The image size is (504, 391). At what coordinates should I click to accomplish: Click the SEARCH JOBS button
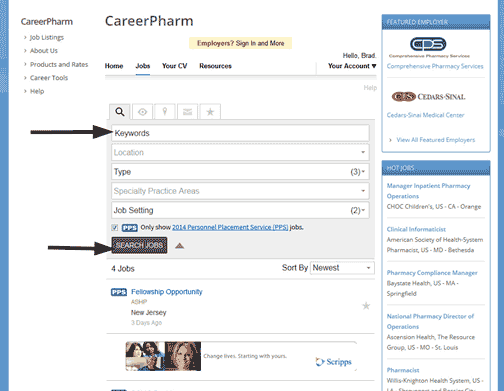pyautogui.click(x=139, y=245)
